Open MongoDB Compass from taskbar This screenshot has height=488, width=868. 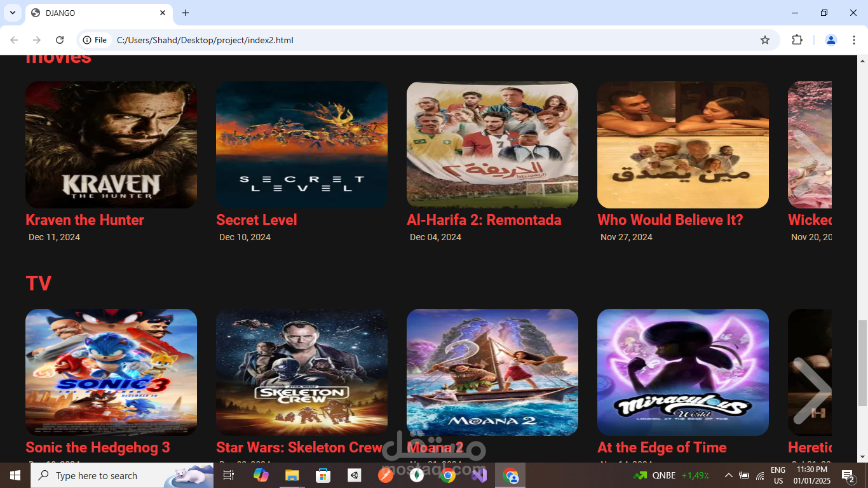417,475
